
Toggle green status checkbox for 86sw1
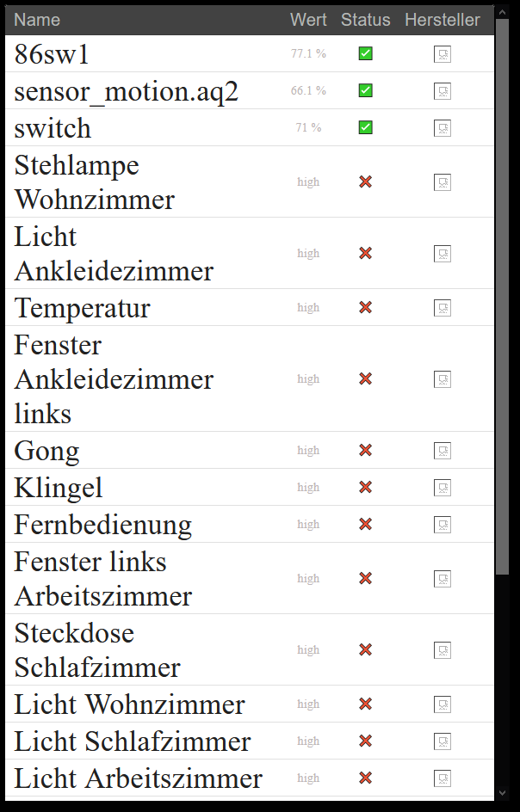coord(366,53)
